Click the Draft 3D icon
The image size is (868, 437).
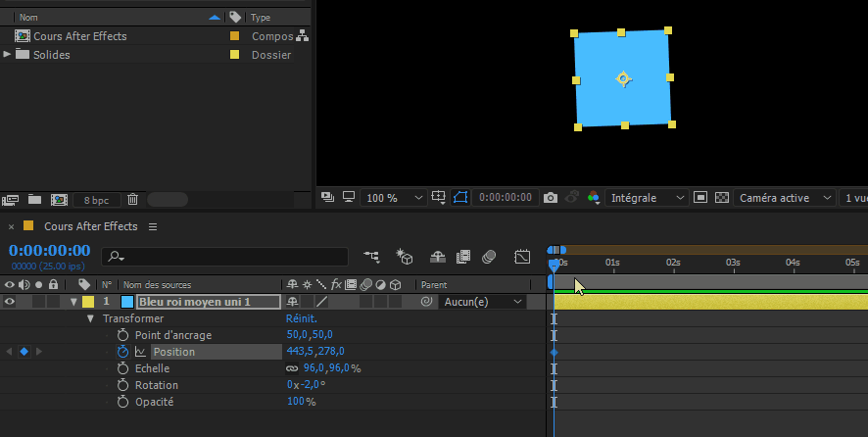[x=405, y=257]
